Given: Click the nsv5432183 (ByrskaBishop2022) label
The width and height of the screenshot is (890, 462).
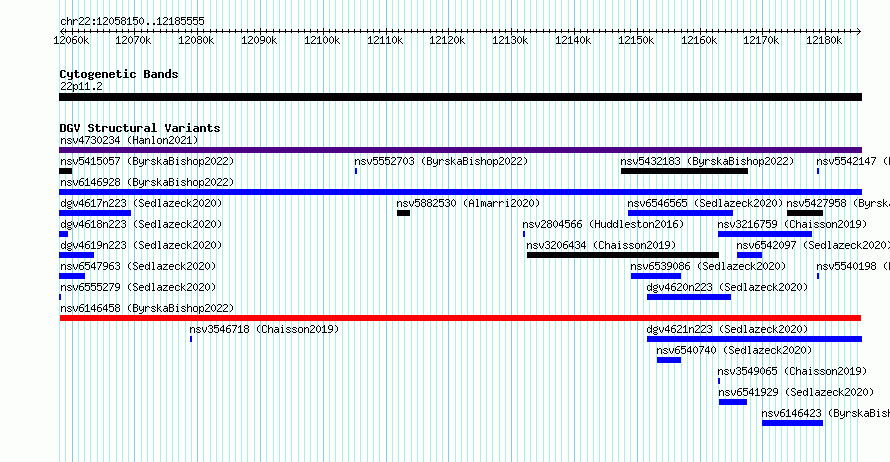Looking at the screenshot, I should coord(707,161).
